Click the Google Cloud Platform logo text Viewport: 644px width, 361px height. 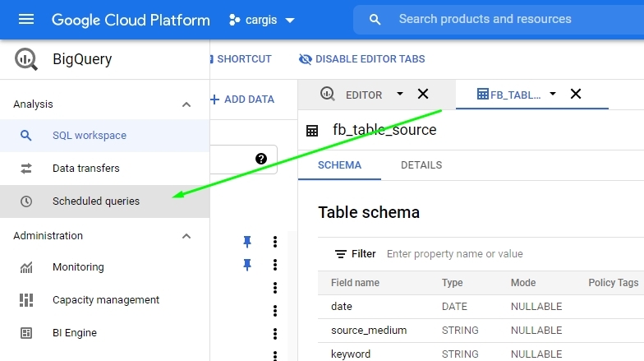131,20
